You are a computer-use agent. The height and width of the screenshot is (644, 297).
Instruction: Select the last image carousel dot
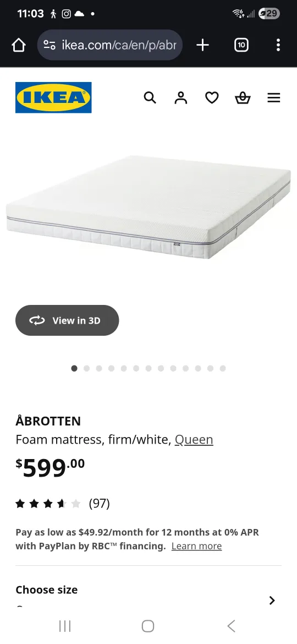click(x=223, y=368)
